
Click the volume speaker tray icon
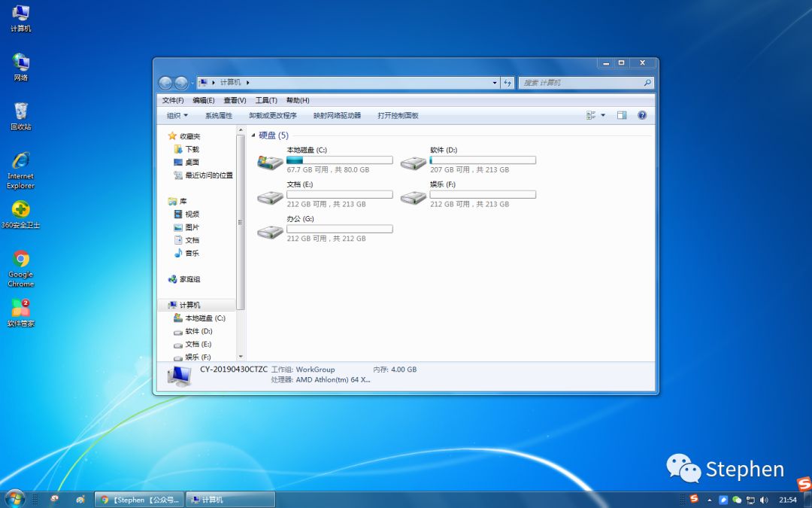[764, 500]
